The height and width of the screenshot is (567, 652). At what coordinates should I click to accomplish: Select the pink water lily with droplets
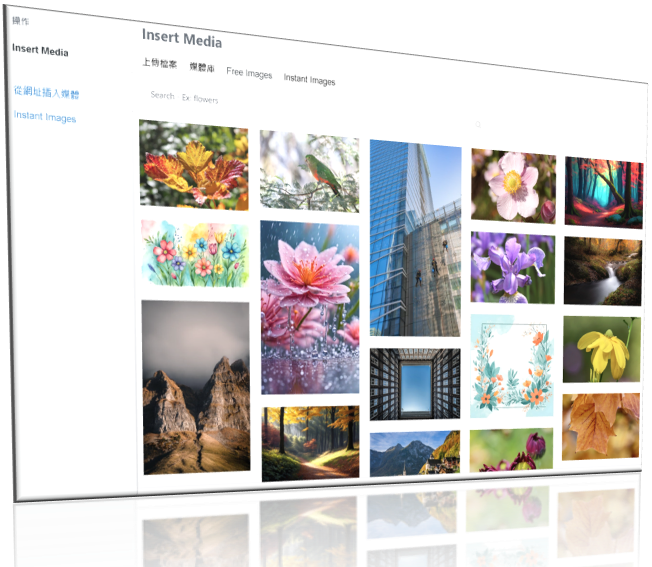309,306
